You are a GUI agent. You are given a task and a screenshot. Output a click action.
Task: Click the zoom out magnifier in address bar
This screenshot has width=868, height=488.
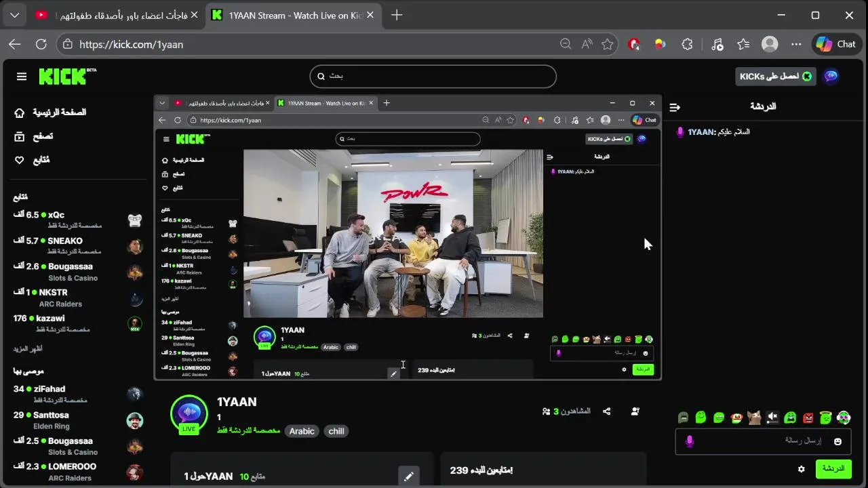point(566,44)
